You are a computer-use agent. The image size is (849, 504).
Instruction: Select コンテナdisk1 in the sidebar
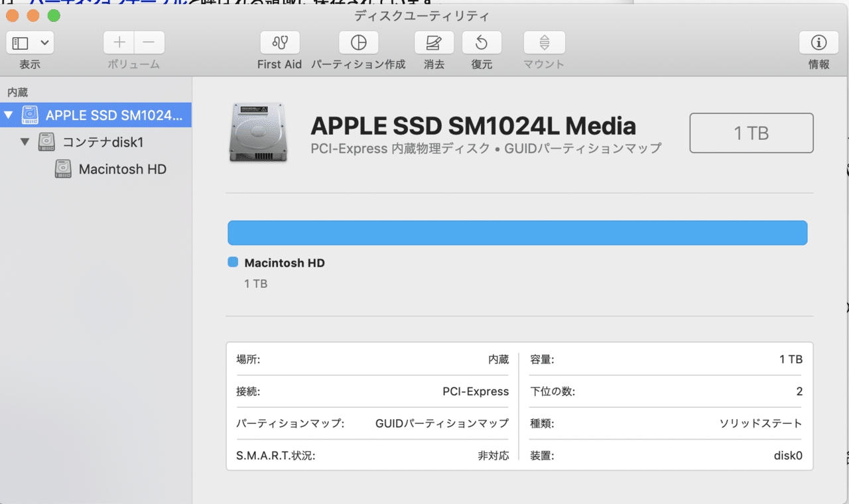click(x=90, y=142)
